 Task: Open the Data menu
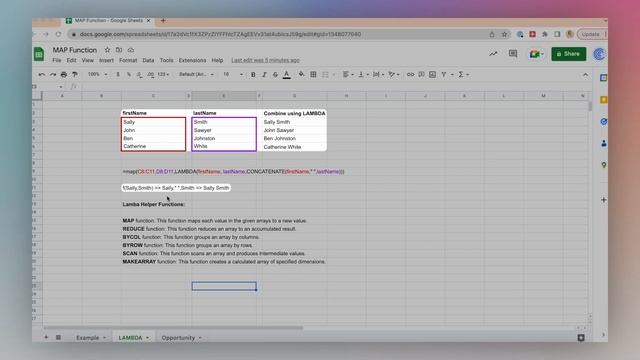tap(148, 60)
